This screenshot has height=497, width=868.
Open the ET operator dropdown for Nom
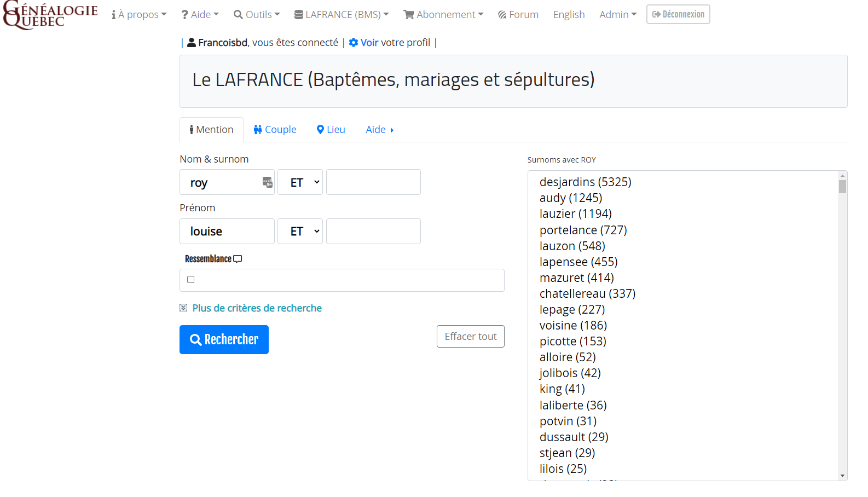300,182
